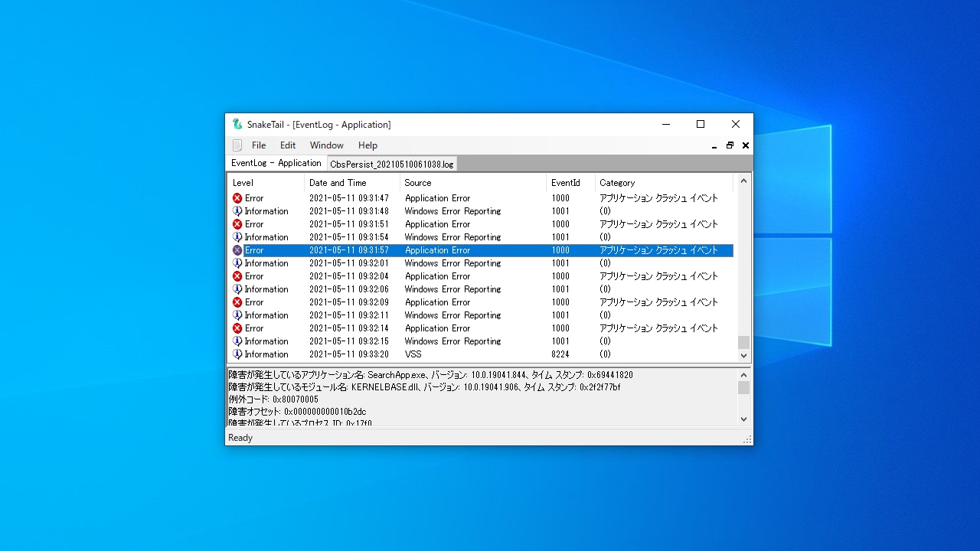Open the Window menu
Image resolution: width=980 pixels, height=551 pixels.
(327, 145)
